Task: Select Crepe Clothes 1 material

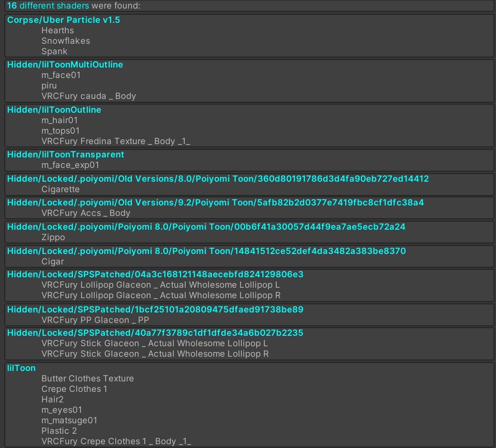Action: coord(74,389)
